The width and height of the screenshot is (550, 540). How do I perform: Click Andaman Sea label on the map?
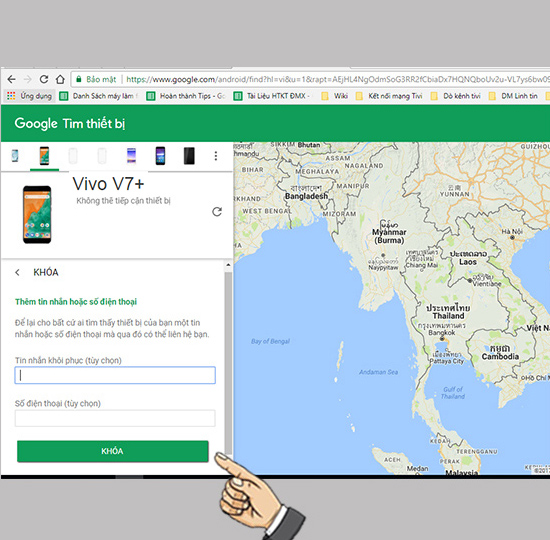click(378, 372)
